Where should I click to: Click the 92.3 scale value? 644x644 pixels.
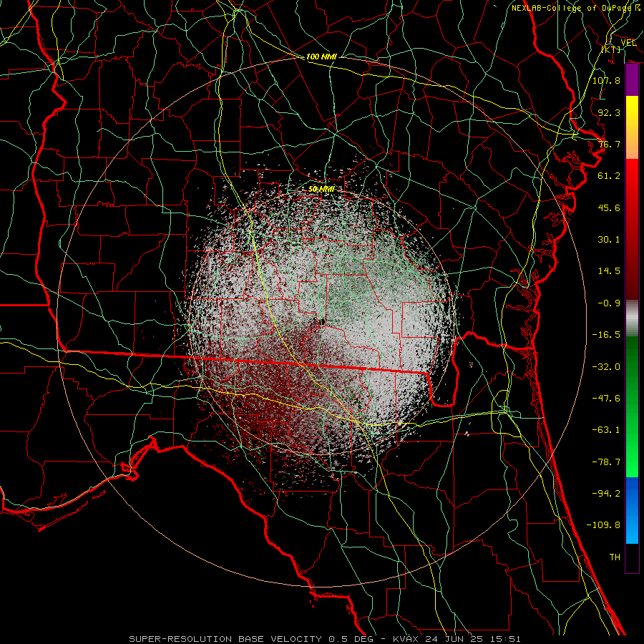pos(609,112)
